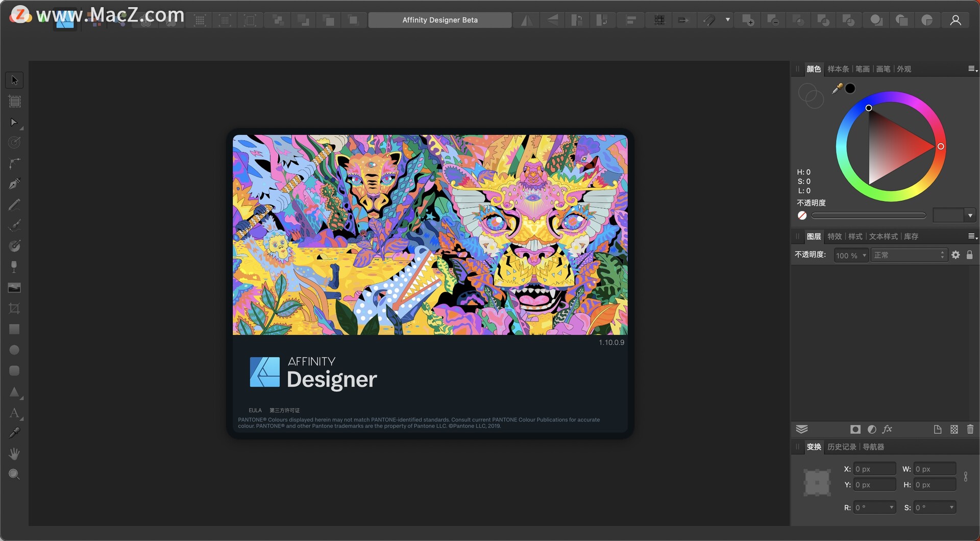The height and width of the screenshot is (541, 980).
Task: Open the Layers panel options menu
Action: click(972, 236)
